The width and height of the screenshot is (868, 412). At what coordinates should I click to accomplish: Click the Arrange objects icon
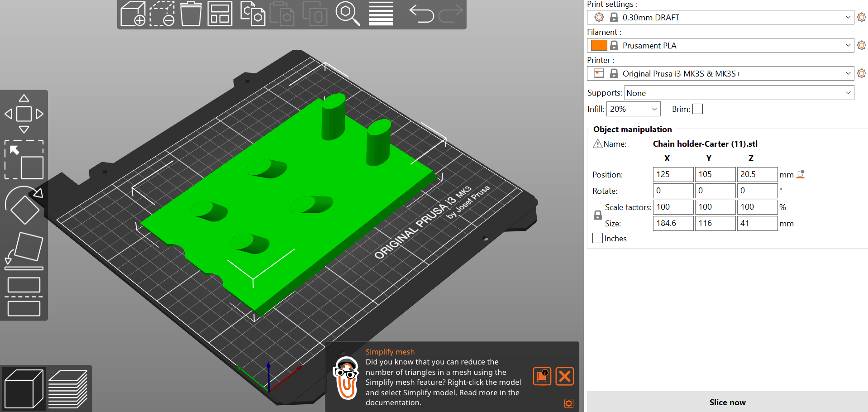tap(219, 14)
